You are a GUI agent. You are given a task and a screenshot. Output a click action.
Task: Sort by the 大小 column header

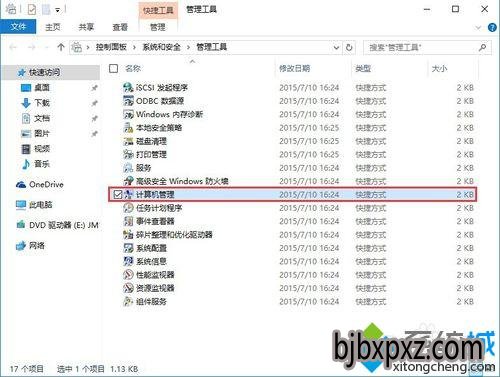[x=439, y=68]
